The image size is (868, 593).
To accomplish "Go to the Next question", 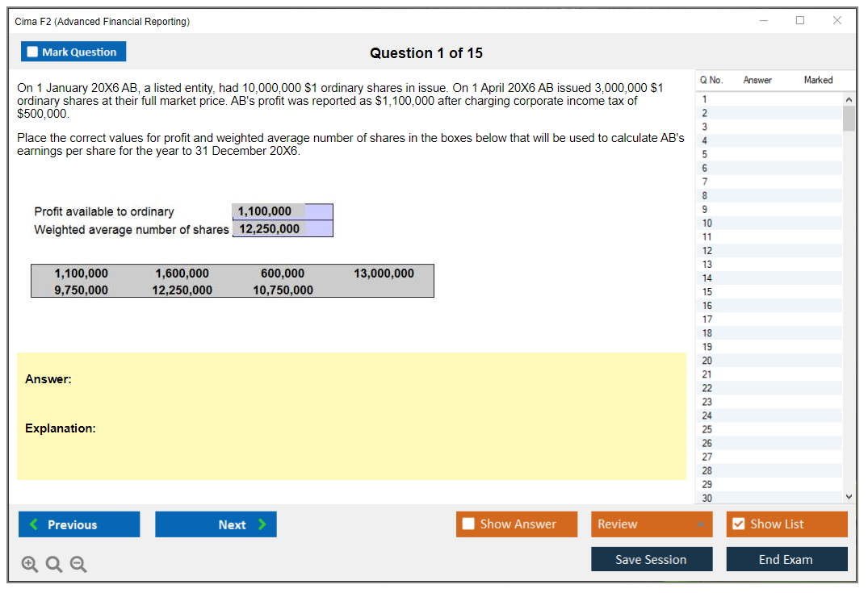I will (216, 524).
